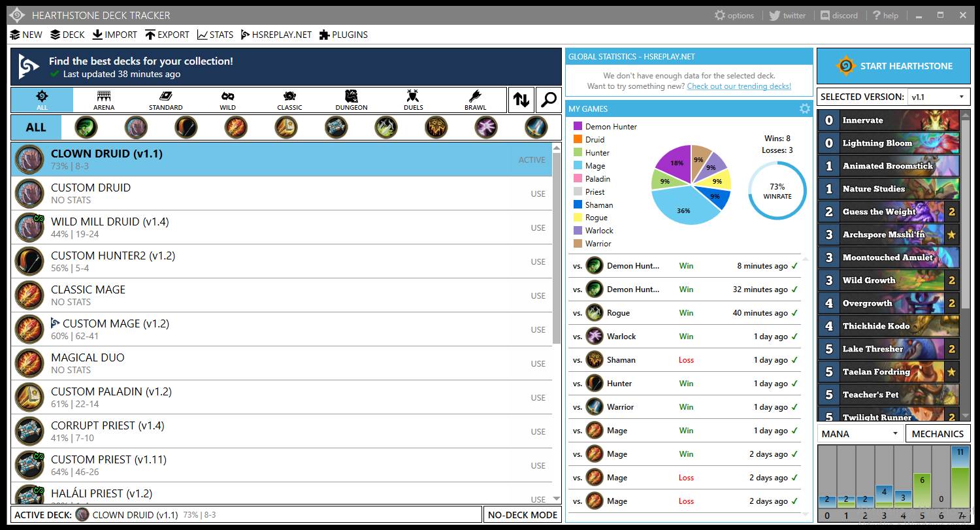Open the IMPORT deck menu
Viewport: 980px width, 530px height.
115,35
